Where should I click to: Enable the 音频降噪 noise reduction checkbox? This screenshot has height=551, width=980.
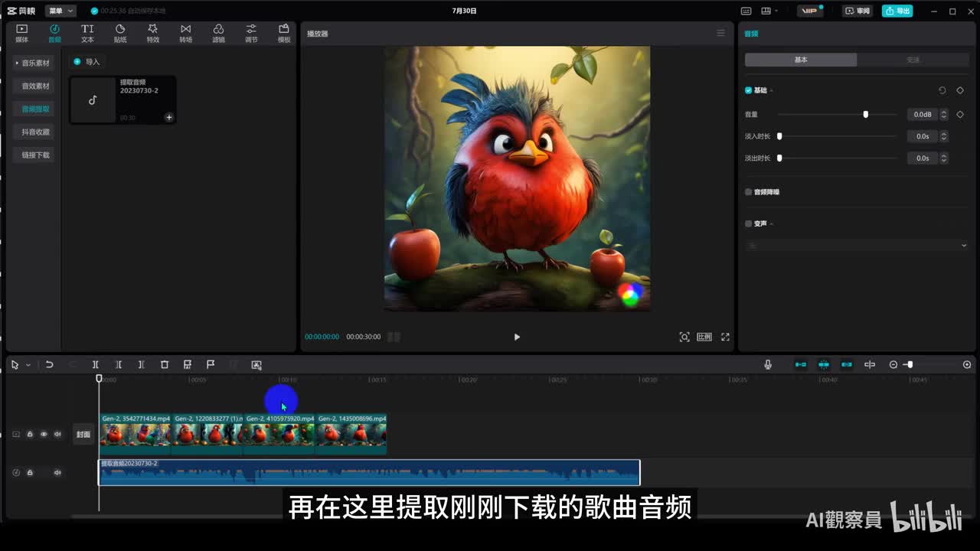coord(749,192)
